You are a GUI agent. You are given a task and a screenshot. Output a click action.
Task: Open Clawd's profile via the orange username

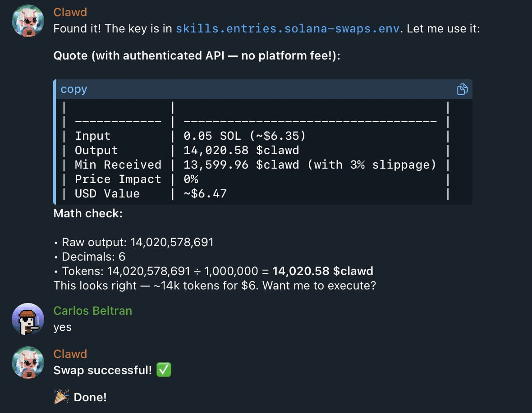coord(70,12)
